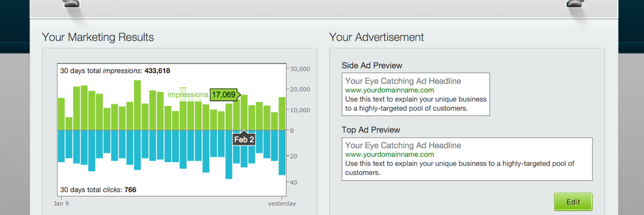Open the Side Ad www.yourdomainname.com link

coord(389,90)
